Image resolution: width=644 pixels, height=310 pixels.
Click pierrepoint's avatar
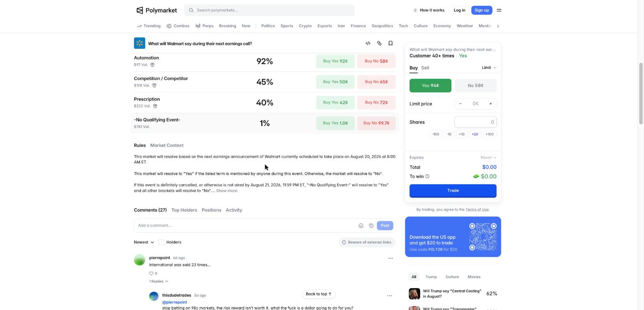(x=140, y=260)
